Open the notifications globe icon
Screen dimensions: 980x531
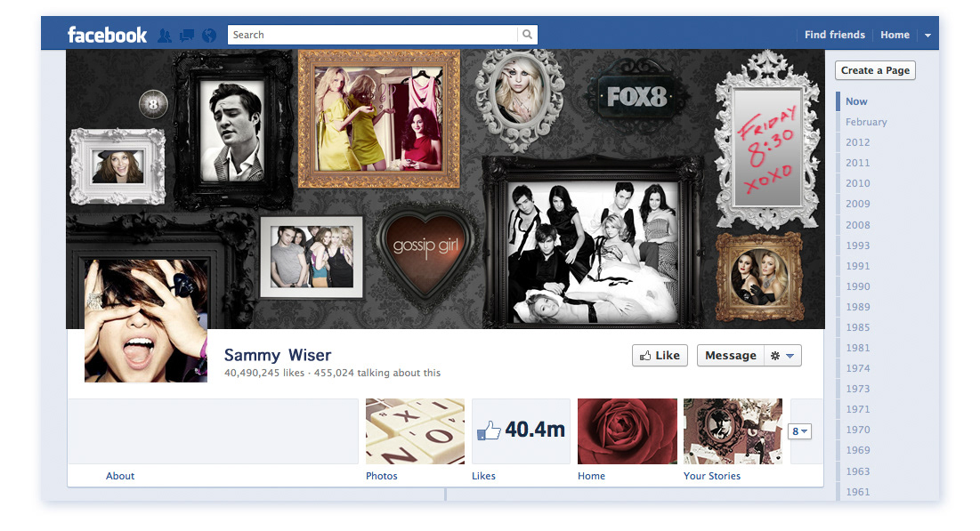click(209, 36)
